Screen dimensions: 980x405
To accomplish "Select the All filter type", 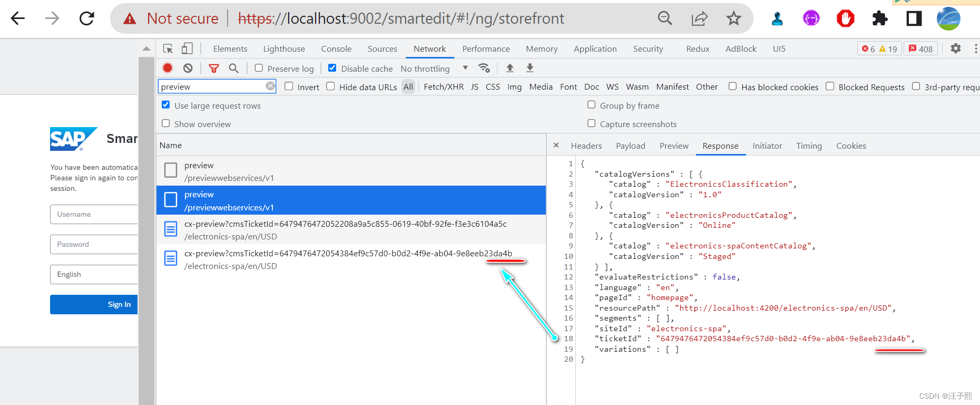I will coord(408,86).
